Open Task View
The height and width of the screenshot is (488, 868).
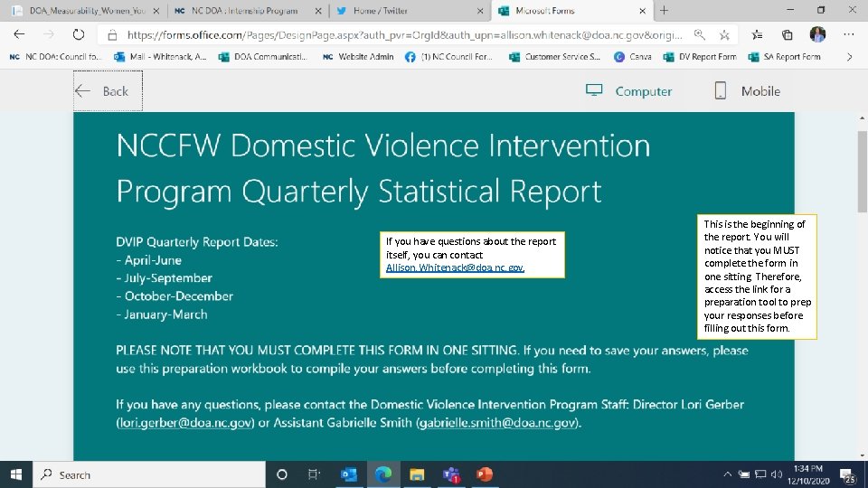[x=314, y=474]
